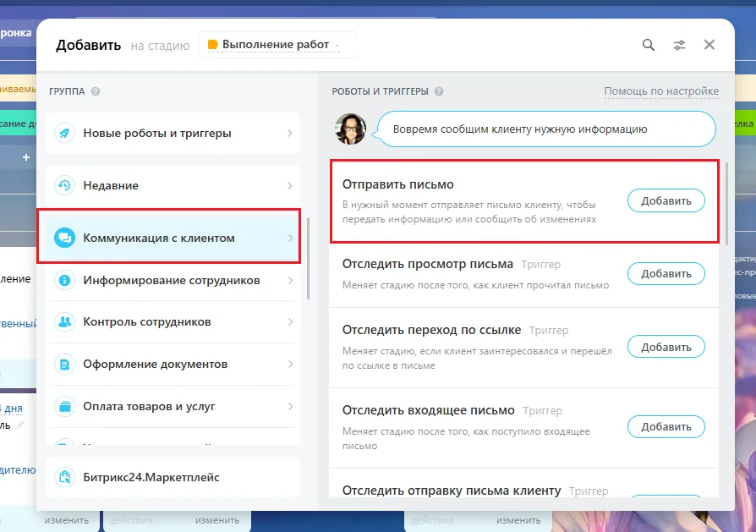
Task: Add the Отправить письмо robot
Action: point(666,200)
